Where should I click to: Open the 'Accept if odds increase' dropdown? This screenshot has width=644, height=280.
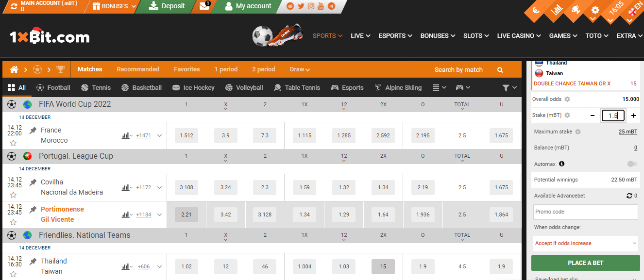coord(585,243)
